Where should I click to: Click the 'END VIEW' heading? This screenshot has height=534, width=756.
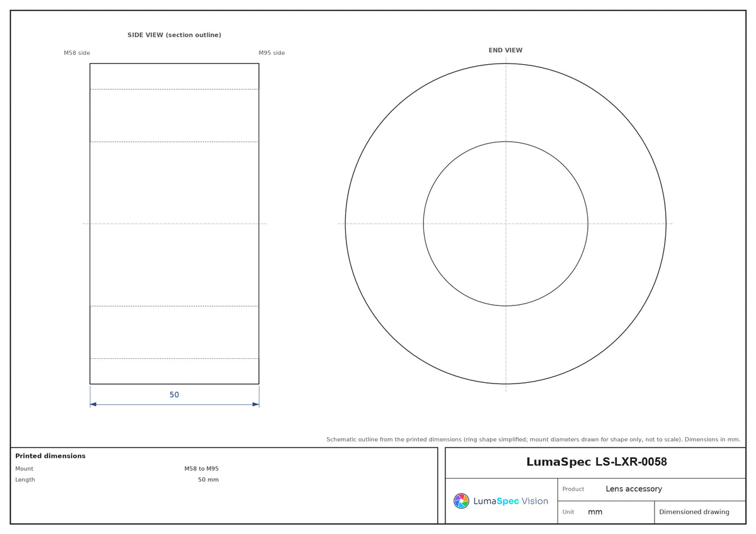click(x=505, y=50)
